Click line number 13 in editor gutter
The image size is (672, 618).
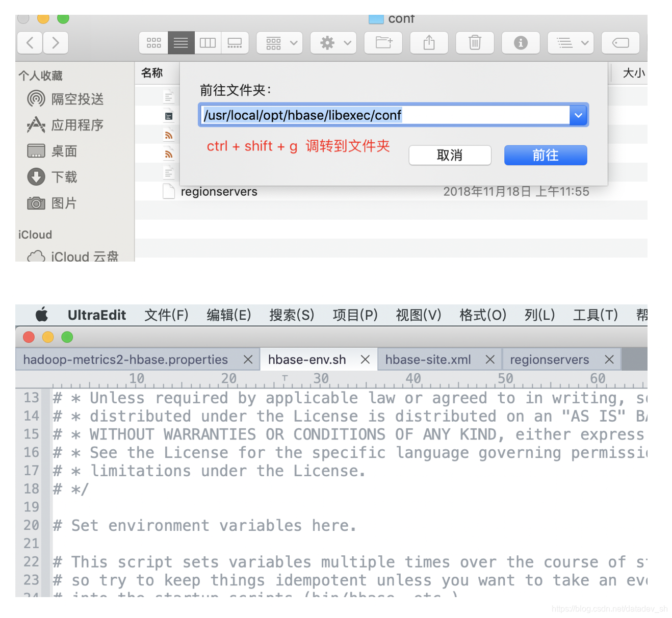pyautogui.click(x=32, y=398)
